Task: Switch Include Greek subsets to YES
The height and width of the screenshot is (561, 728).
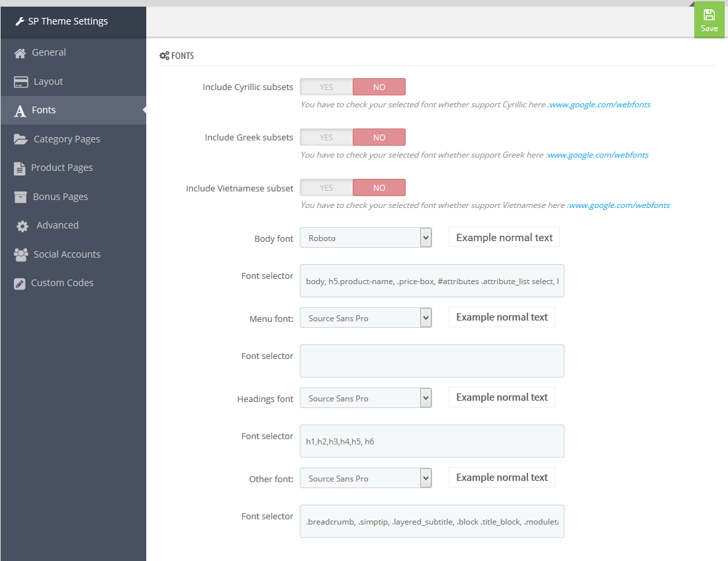Action: [x=326, y=137]
